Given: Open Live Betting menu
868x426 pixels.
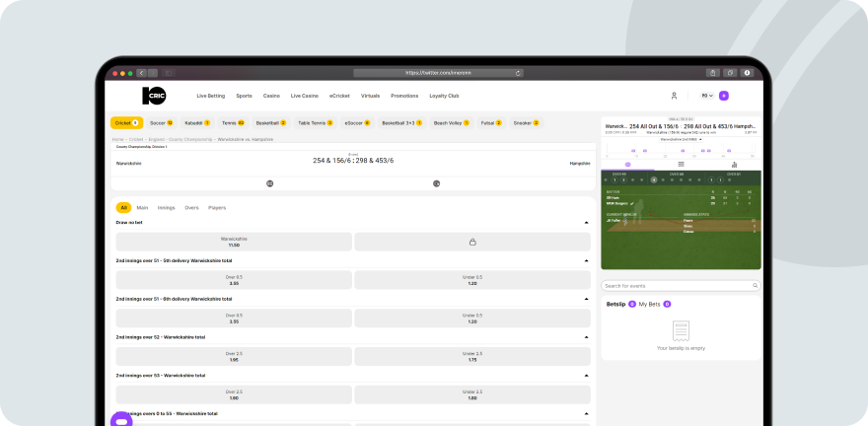Looking at the screenshot, I should click(x=211, y=96).
